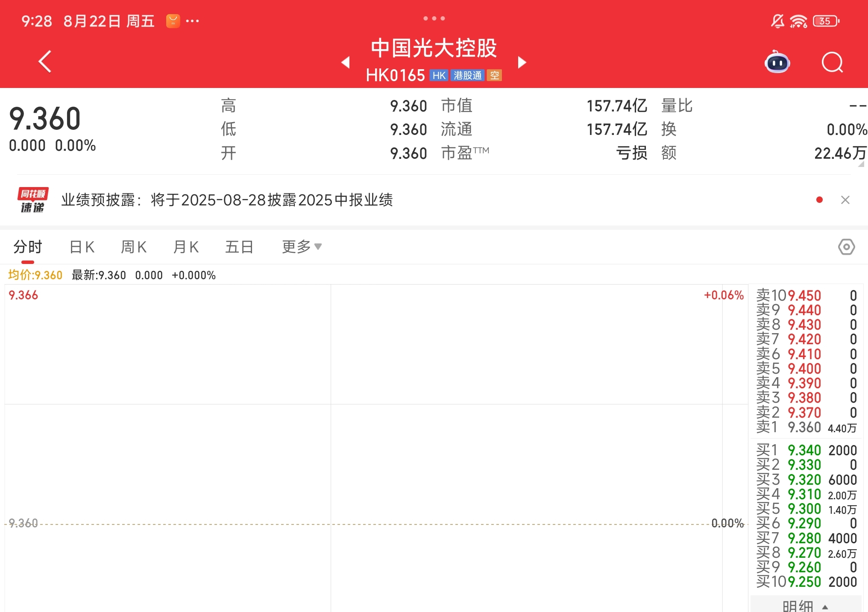This screenshot has width=868, height=612.
Task: Tap the 均价:9.360 label
Action: pos(35,275)
